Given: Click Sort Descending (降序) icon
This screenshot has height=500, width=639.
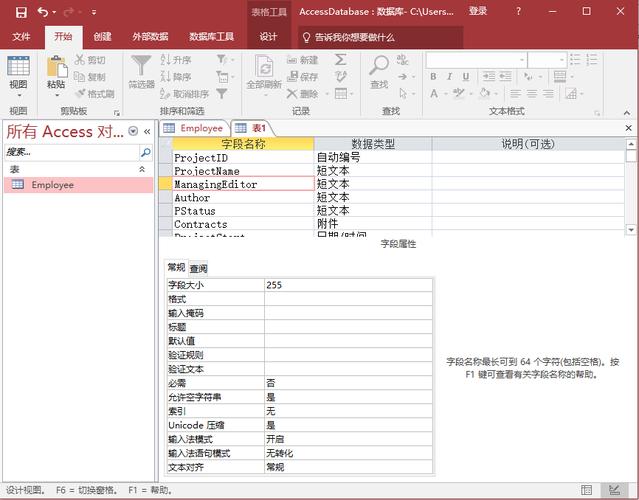Looking at the screenshot, I should [165, 76].
